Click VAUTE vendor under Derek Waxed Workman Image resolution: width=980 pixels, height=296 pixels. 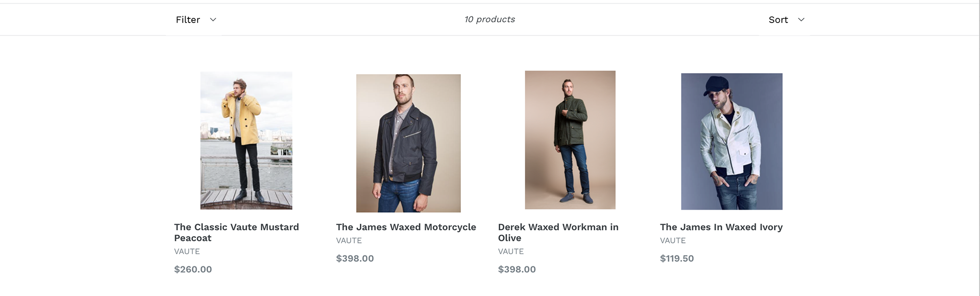[511, 252]
